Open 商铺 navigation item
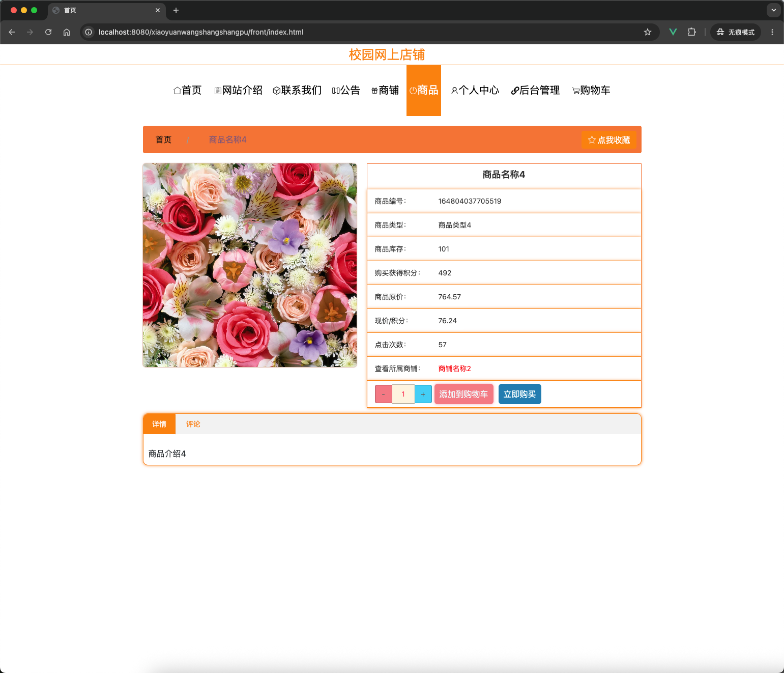The width and height of the screenshot is (784, 673). pos(385,90)
